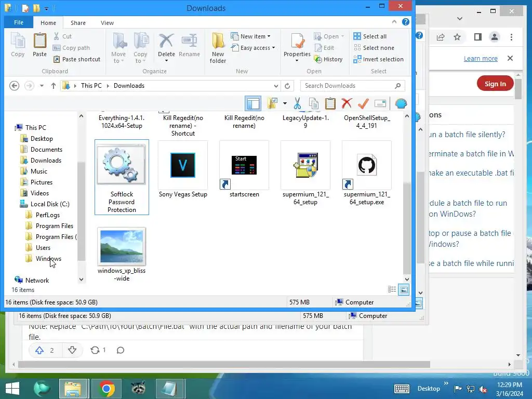Click Select none in the ribbon
532x399 pixels.
374,48
